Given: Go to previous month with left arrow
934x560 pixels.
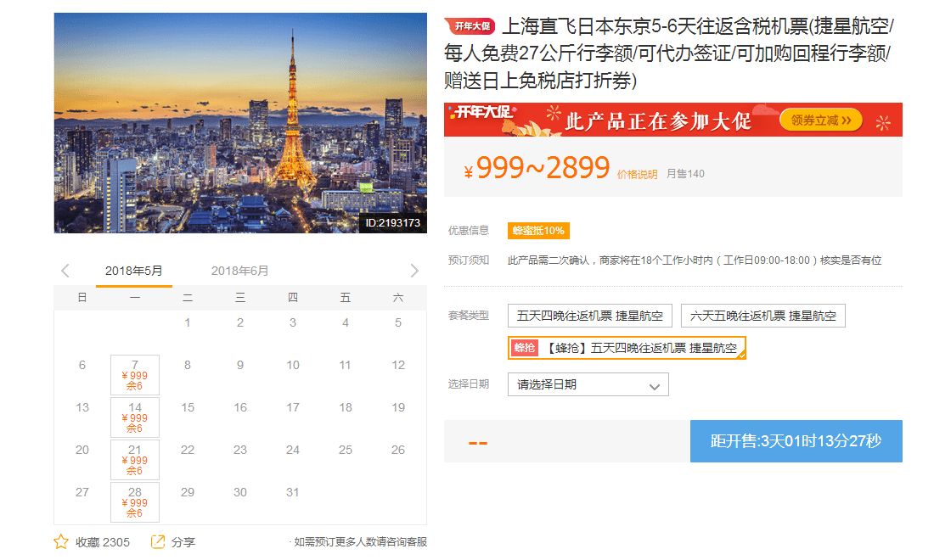Looking at the screenshot, I should click(x=65, y=271).
